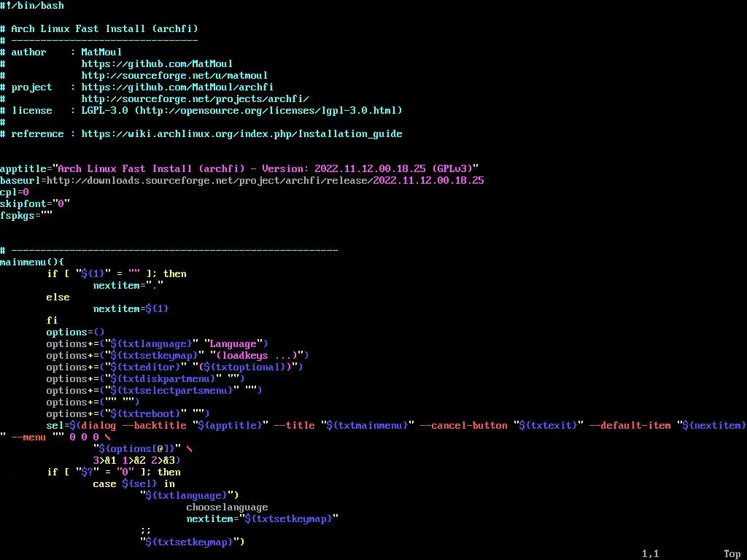Click the URL 'http://sourceforge.net/projects/archfi/'
Image resolution: width=747 pixels, height=560 pixels.
pyautogui.click(x=195, y=99)
